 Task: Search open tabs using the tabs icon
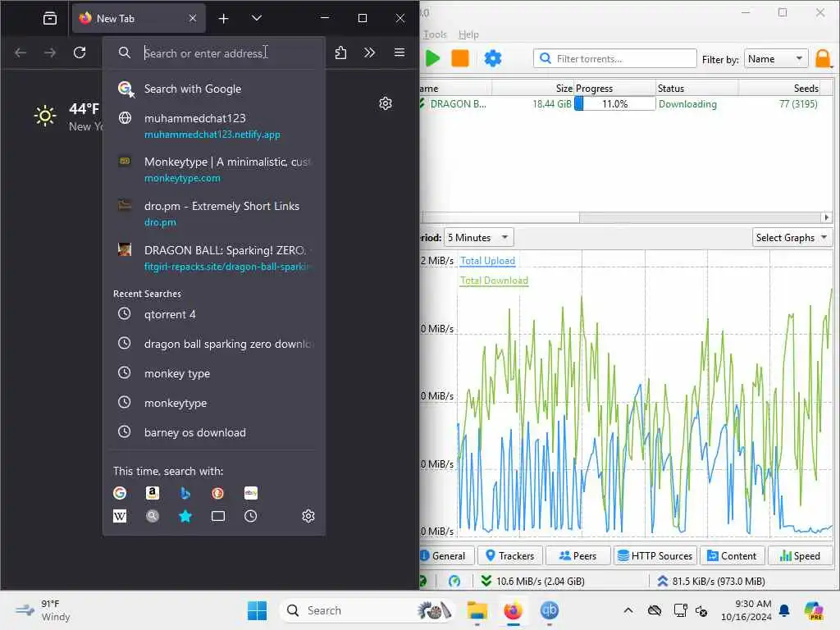(x=217, y=516)
